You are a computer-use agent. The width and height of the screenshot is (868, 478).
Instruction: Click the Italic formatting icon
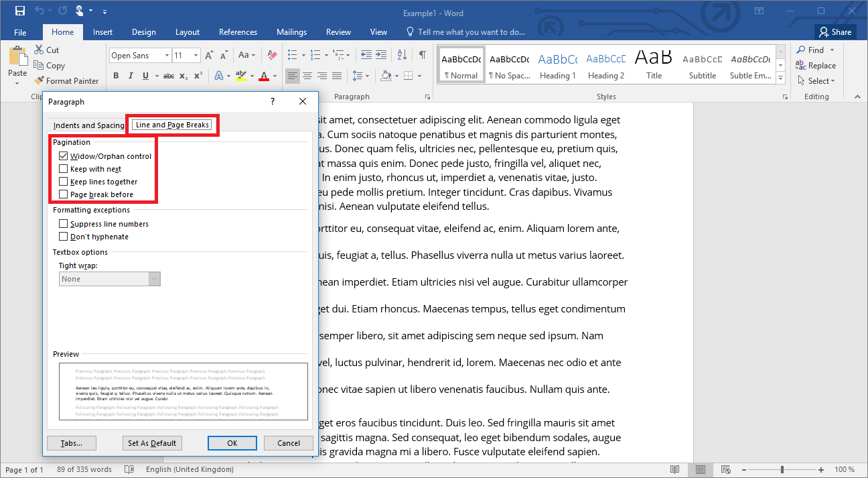(x=130, y=76)
